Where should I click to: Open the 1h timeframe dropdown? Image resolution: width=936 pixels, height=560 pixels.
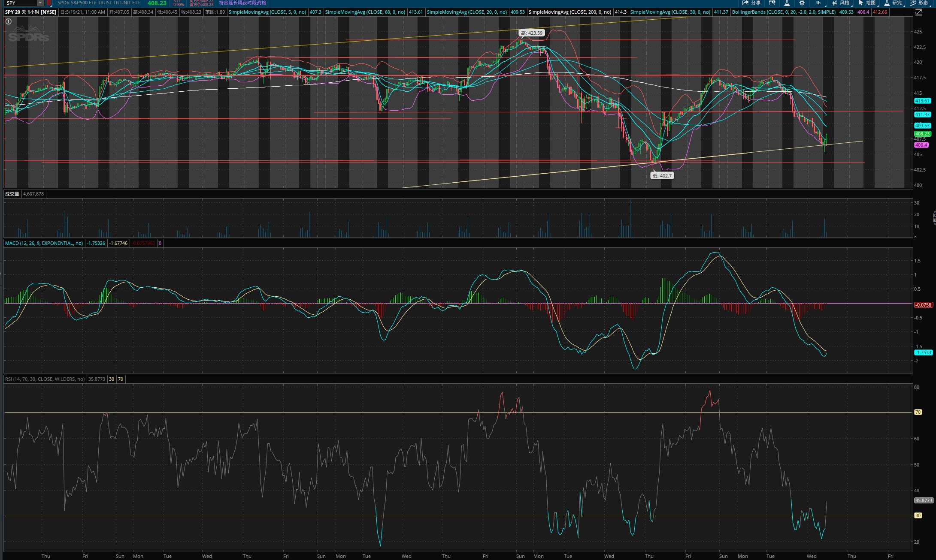click(x=818, y=3)
